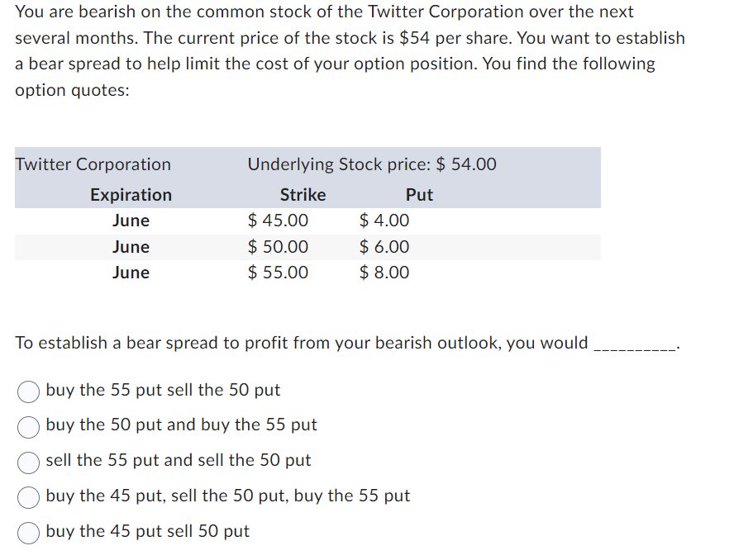This screenshot has width=734, height=560.
Task: Click the $ 6.00 put price cell
Action: [384, 247]
